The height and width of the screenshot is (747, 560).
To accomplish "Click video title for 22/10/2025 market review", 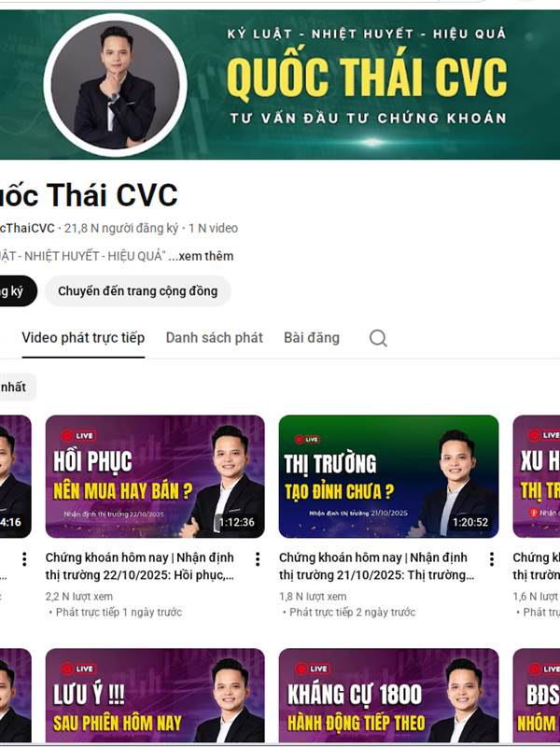I will point(140,567).
